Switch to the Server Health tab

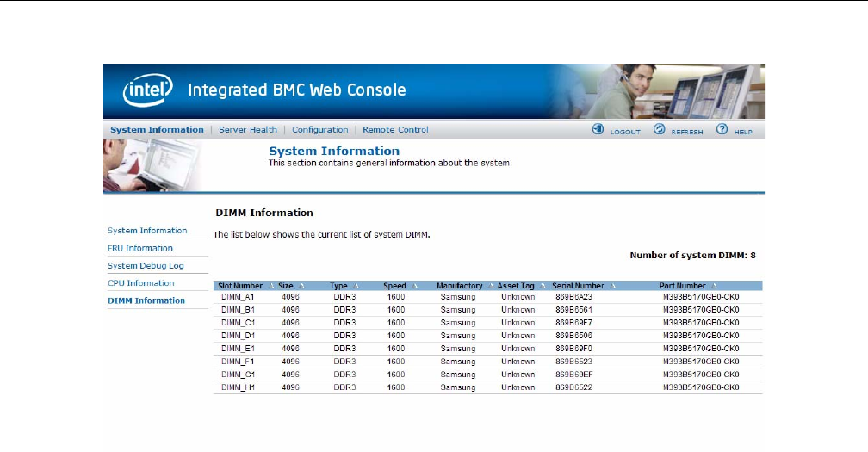pyautogui.click(x=247, y=130)
